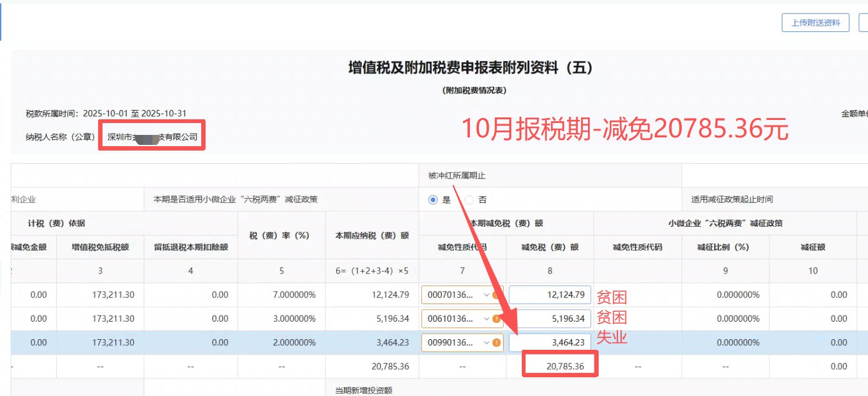Click the payable amount 5,196.34 in column 6
868x396 pixels.
(392, 319)
